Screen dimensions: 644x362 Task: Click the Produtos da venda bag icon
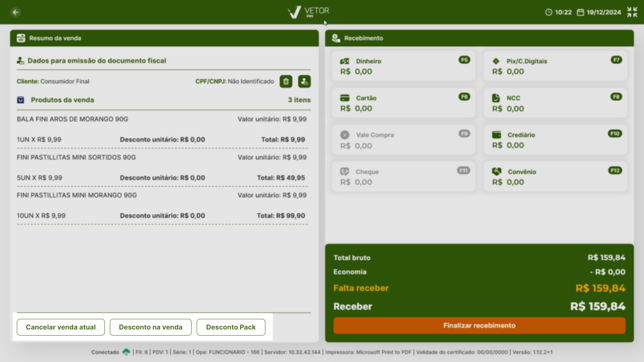[20, 100]
